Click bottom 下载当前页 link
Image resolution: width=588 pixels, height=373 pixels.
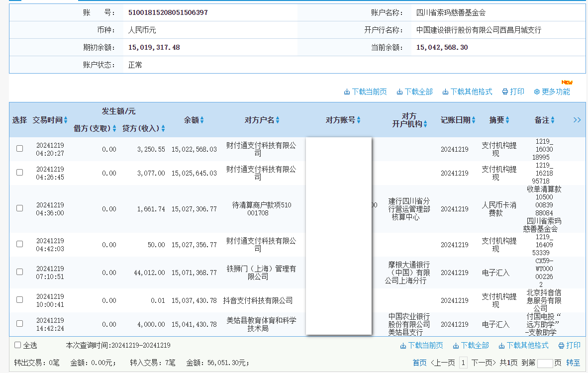421,346
